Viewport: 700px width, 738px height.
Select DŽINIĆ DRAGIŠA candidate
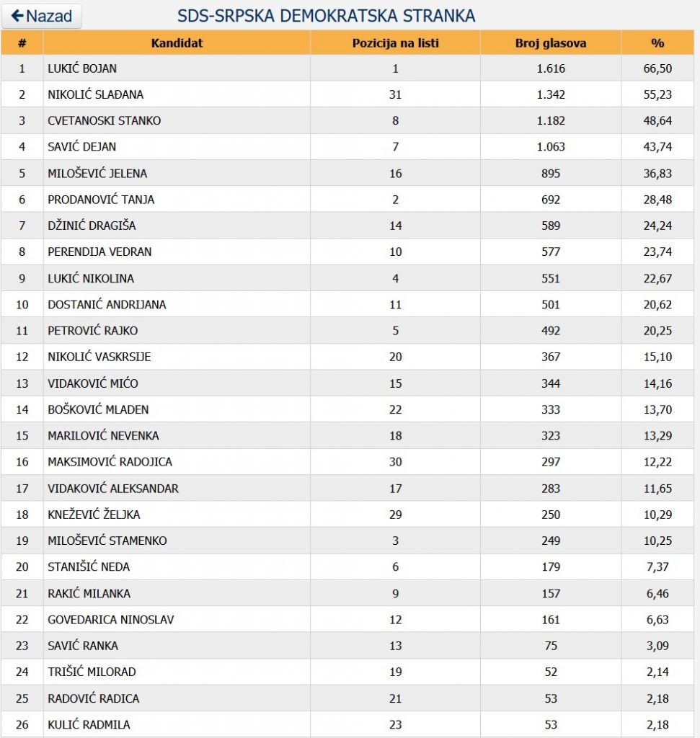pyautogui.click(x=92, y=226)
